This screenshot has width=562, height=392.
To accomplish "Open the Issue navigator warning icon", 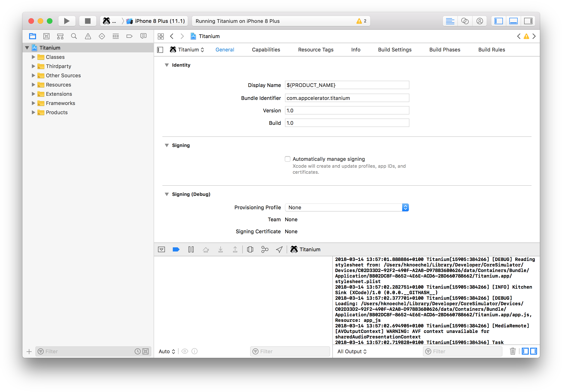I will [x=88, y=36].
